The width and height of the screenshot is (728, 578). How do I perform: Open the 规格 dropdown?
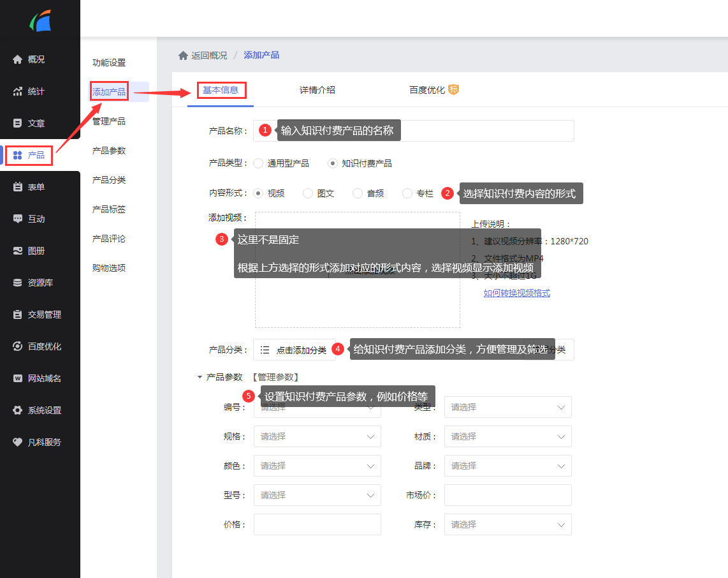point(317,437)
